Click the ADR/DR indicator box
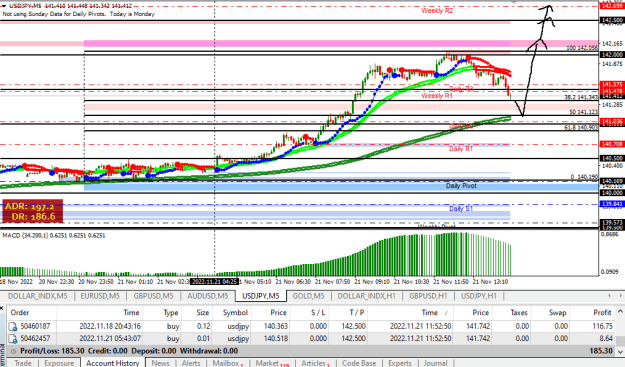 coord(33,212)
